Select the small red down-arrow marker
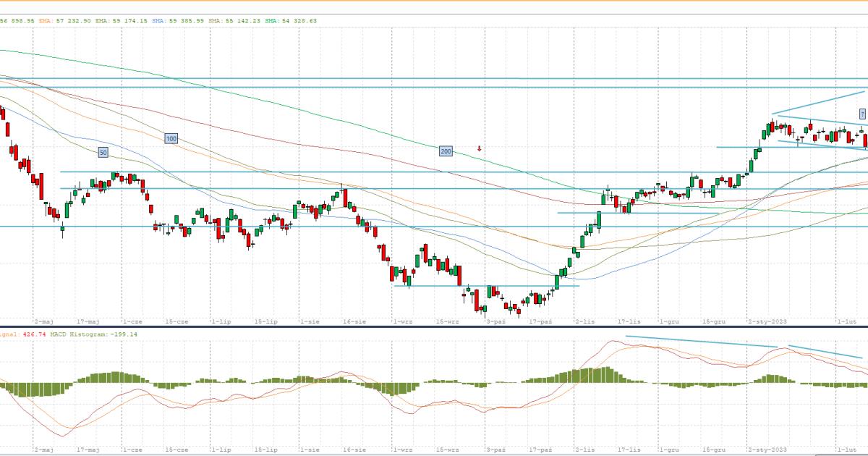Image resolution: width=868 pixels, height=456 pixels. pos(479,148)
